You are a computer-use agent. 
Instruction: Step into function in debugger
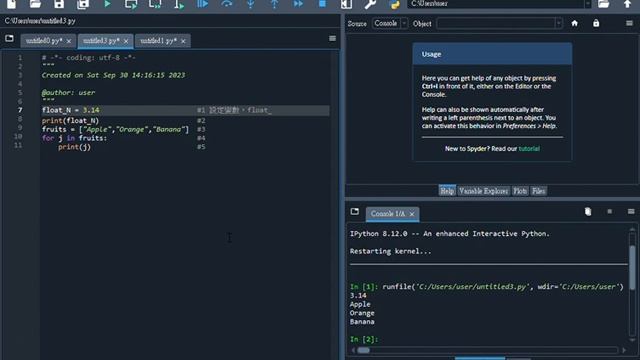point(250,4)
